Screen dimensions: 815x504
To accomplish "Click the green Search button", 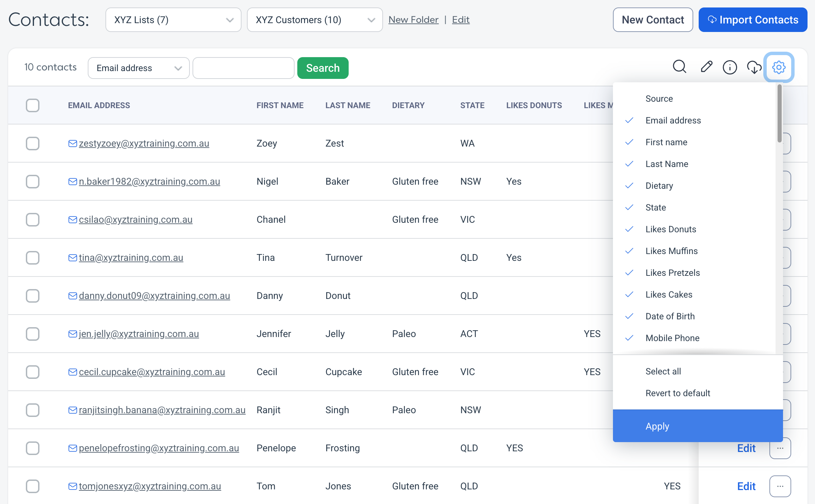I will coord(323,68).
